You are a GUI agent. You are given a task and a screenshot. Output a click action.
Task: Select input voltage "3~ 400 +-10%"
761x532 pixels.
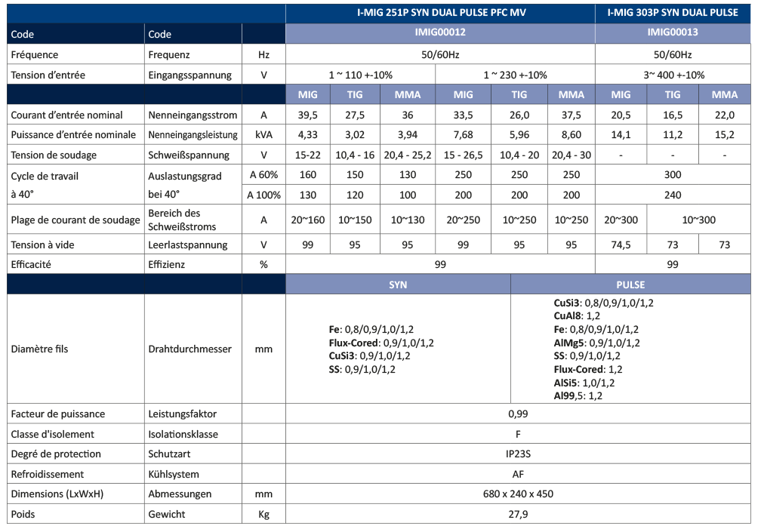tap(674, 75)
